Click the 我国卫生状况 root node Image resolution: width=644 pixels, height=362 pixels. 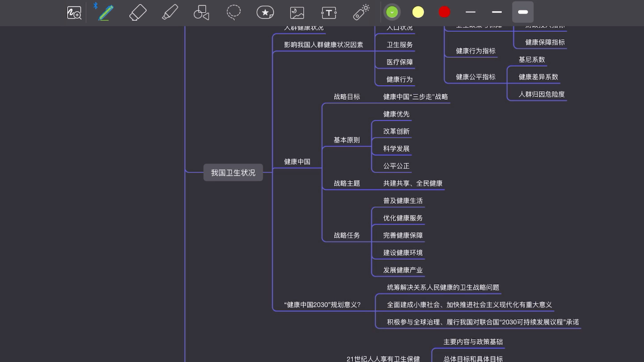[x=233, y=173]
